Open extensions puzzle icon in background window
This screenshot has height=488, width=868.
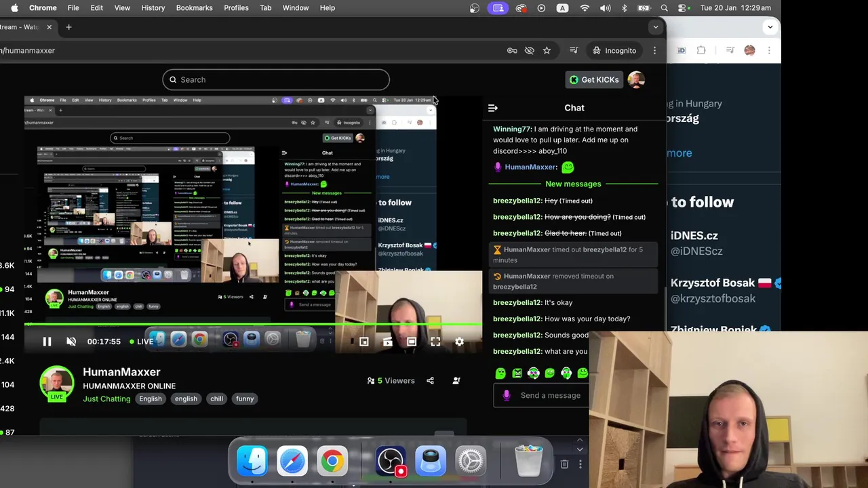point(701,50)
